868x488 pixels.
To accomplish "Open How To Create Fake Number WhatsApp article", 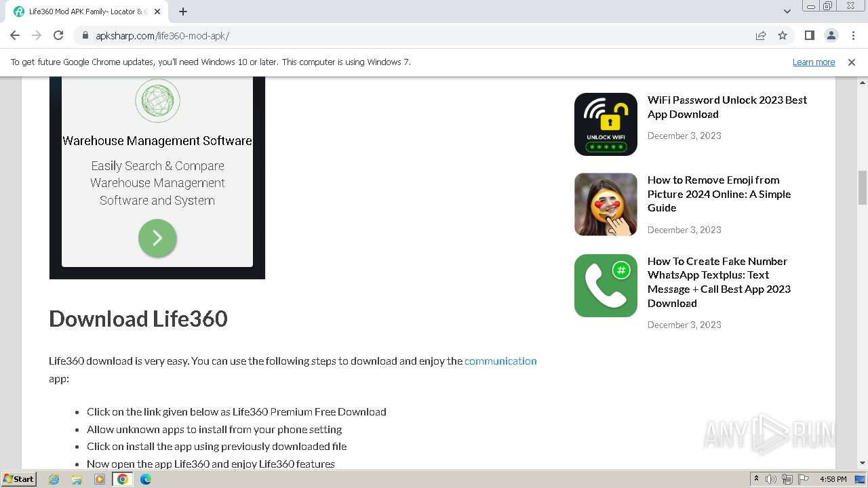I will tap(719, 282).
